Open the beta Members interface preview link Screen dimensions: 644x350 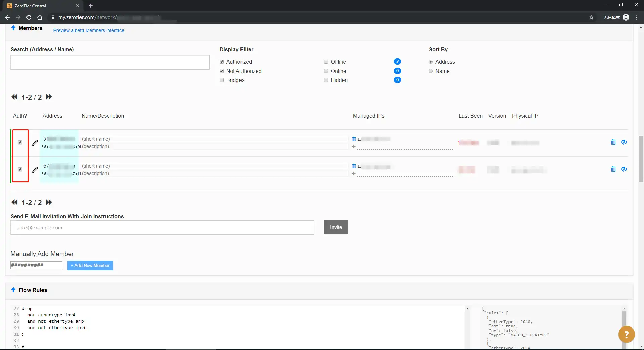coord(89,30)
